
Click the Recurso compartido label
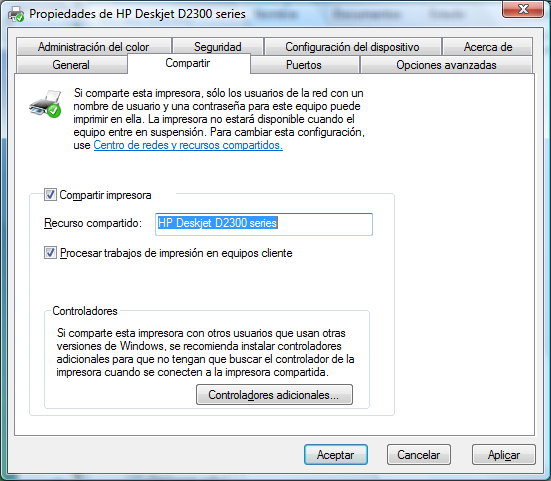[93, 223]
